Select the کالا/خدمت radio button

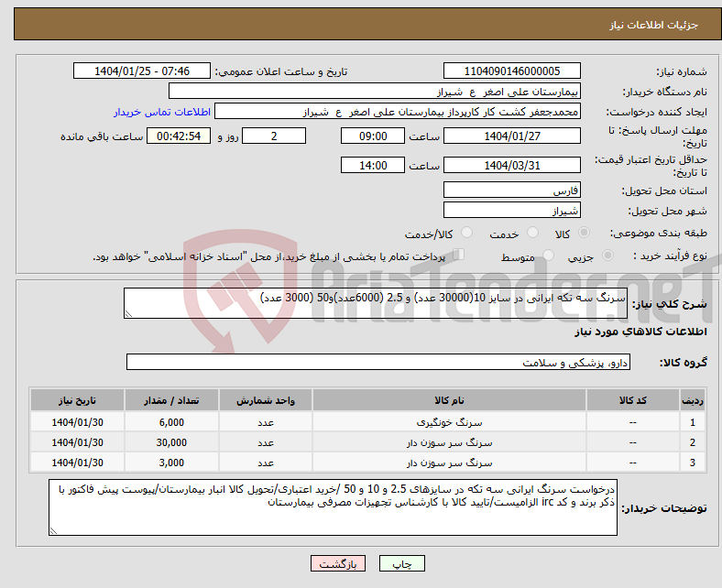click(x=466, y=233)
